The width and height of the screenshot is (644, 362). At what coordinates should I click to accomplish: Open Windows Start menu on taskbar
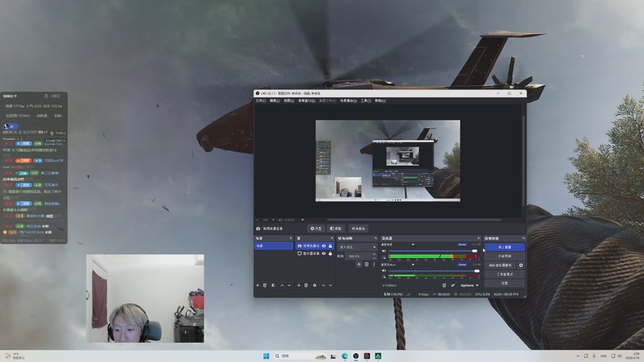266,356
